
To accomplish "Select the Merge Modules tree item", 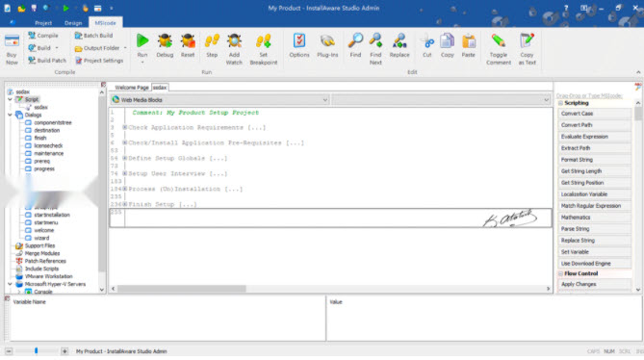I will pos(42,253).
